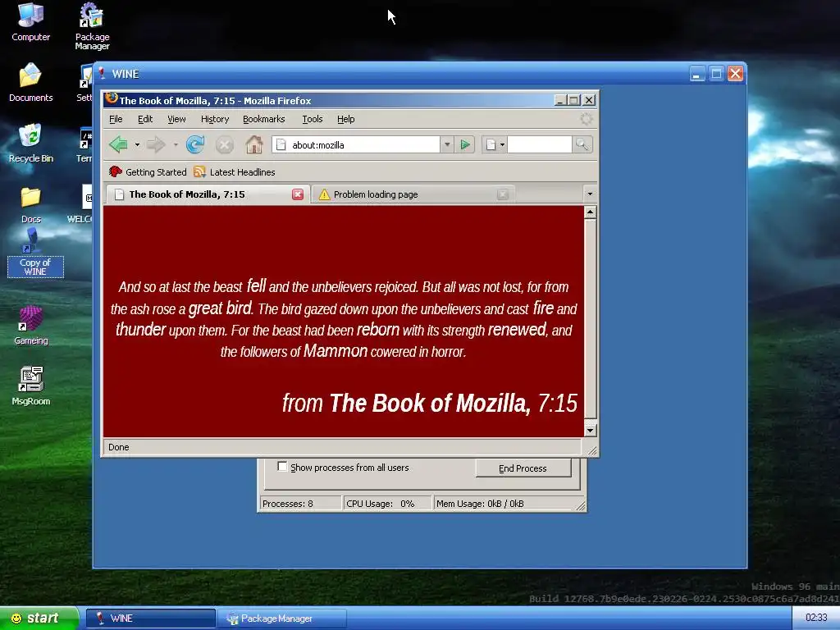Click the activity throbber icon in the Firefox menu bar

[587, 119]
